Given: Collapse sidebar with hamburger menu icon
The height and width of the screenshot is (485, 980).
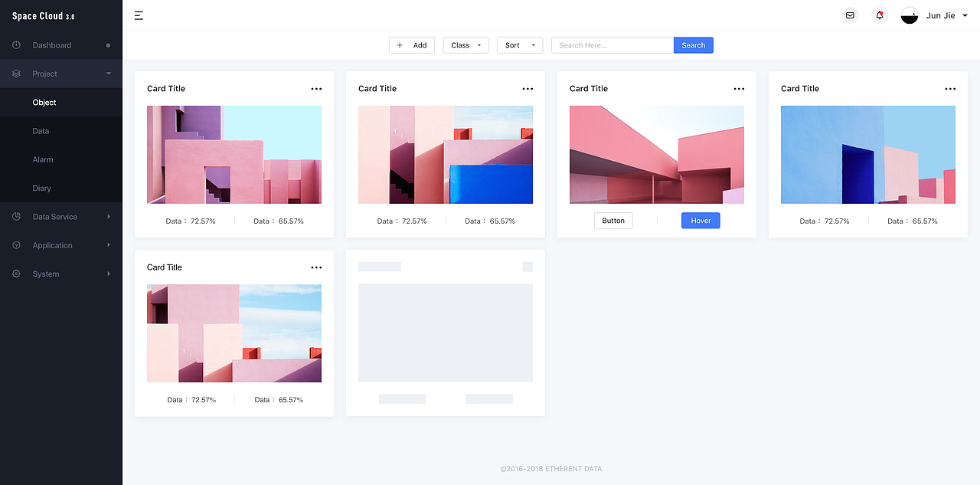Looking at the screenshot, I should (x=139, y=15).
